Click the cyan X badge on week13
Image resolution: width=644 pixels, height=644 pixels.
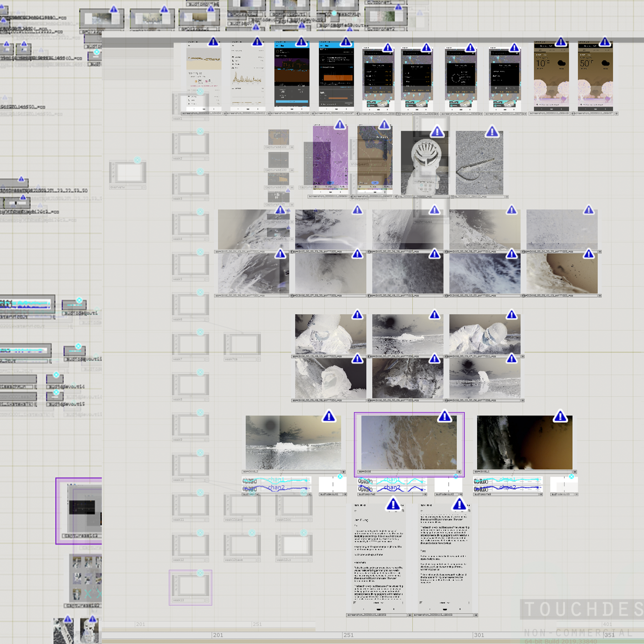point(200,573)
